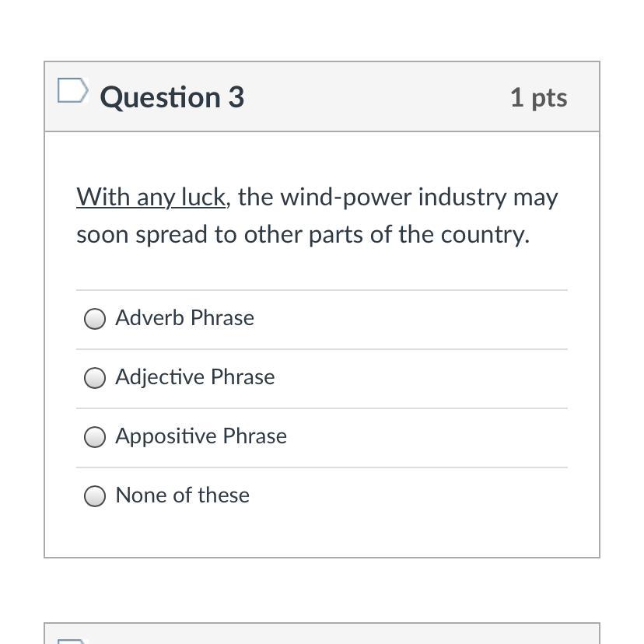Image resolution: width=644 pixels, height=644 pixels.
Task: Choose the Adjective Phrase radio button
Action: (95, 378)
